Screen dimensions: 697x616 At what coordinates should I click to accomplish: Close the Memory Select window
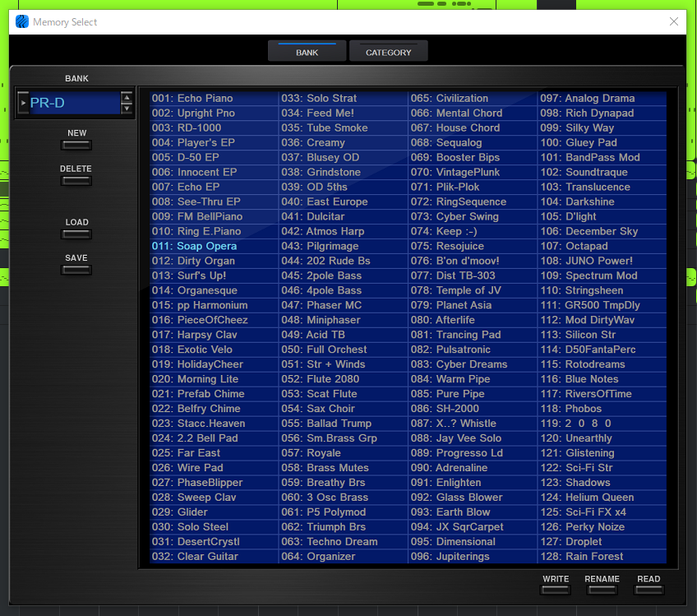pyautogui.click(x=674, y=21)
